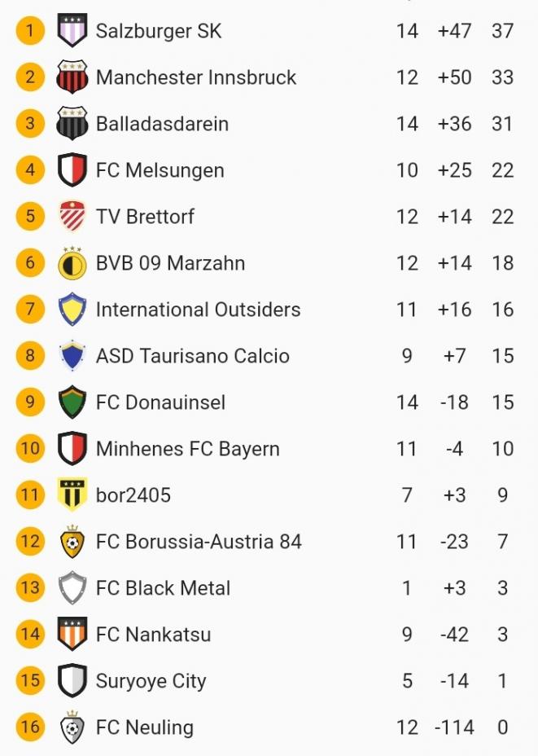Click the Balladasdarein striped crest icon
538x756 pixels.
pos(72,124)
